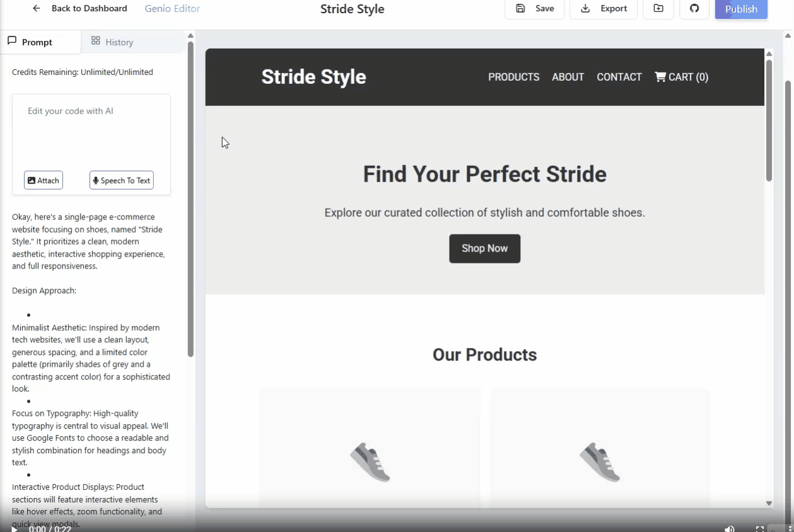Click the Export button
794x532 pixels.
pos(604,9)
